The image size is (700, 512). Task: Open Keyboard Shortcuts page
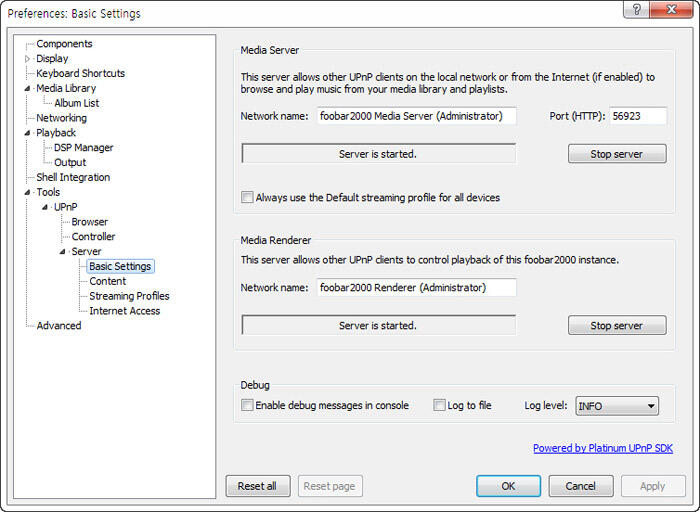pyautogui.click(x=81, y=73)
